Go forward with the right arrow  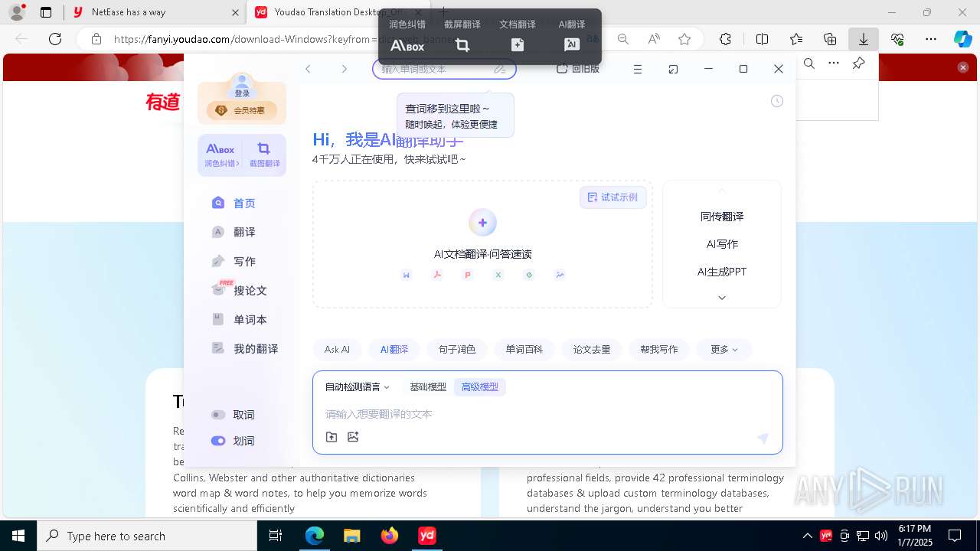(x=344, y=69)
